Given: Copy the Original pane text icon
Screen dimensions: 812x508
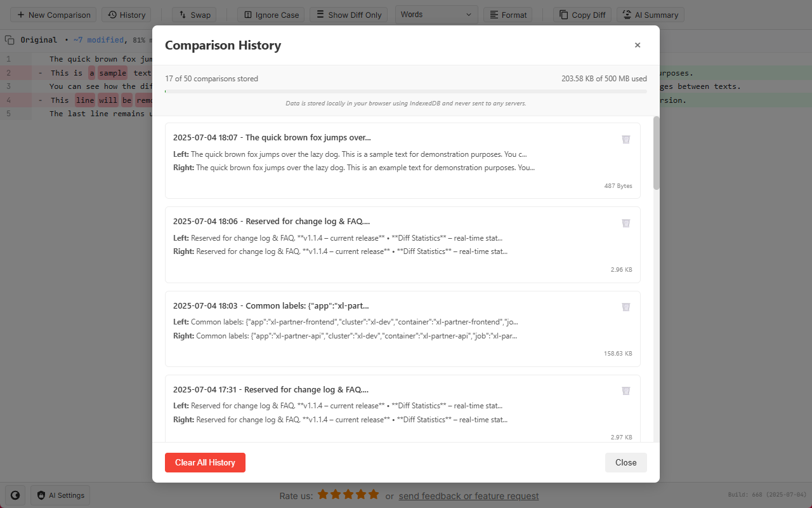Looking at the screenshot, I should (x=10, y=40).
